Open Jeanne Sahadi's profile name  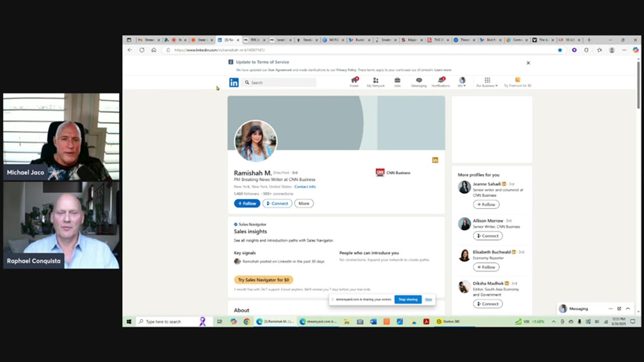(x=487, y=184)
